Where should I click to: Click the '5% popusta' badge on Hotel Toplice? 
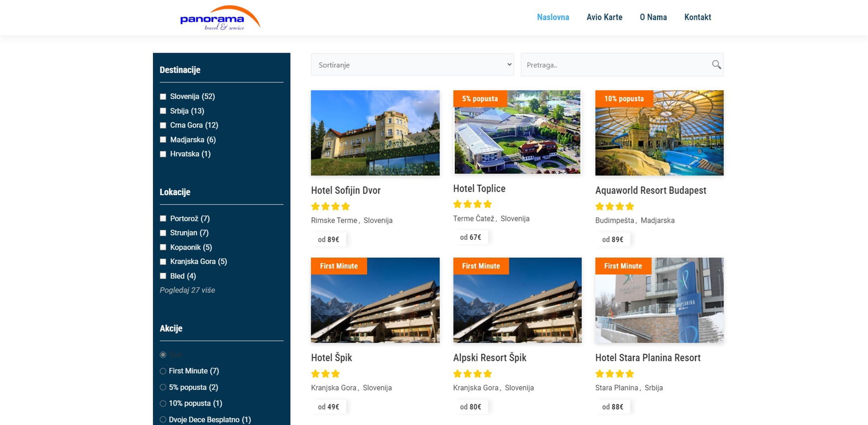click(x=480, y=98)
